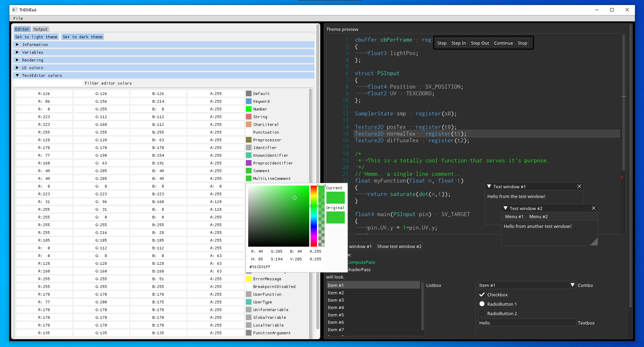Click the Step debug button
The width and height of the screenshot is (644, 347).
click(x=442, y=43)
